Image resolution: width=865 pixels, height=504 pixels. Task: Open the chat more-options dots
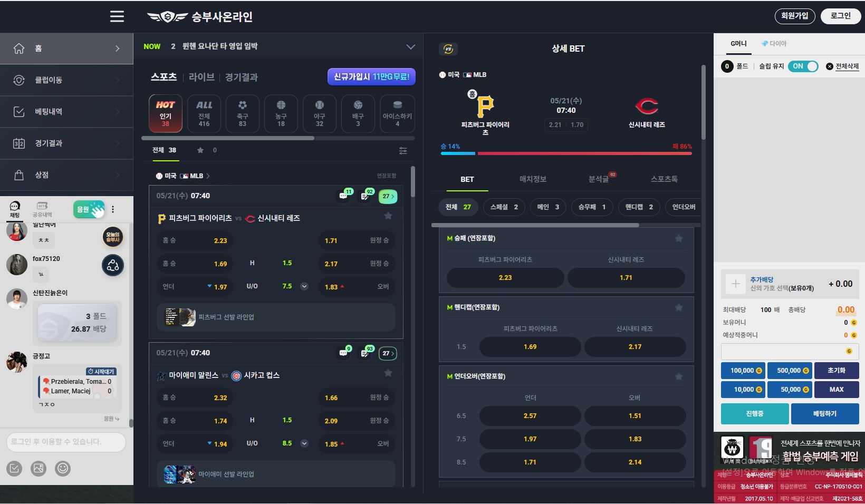pos(113,209)
